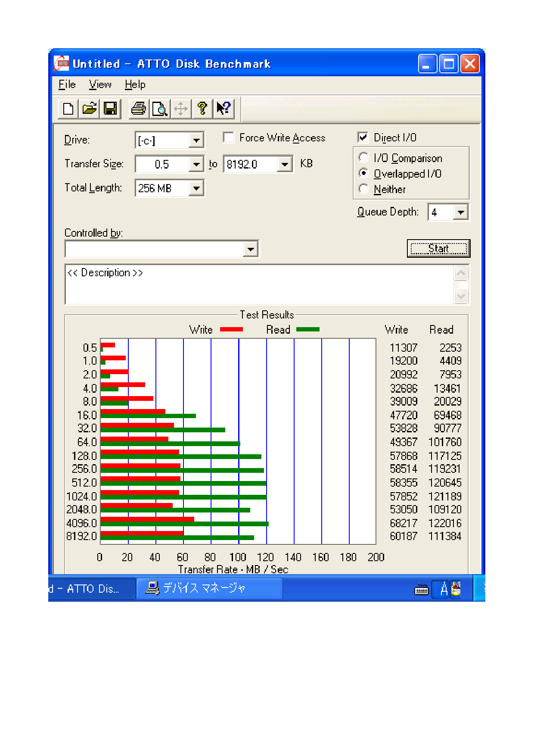Minimize the ATTO Disk Benchmark window
The image size is (534, 756).
[427, 64]
